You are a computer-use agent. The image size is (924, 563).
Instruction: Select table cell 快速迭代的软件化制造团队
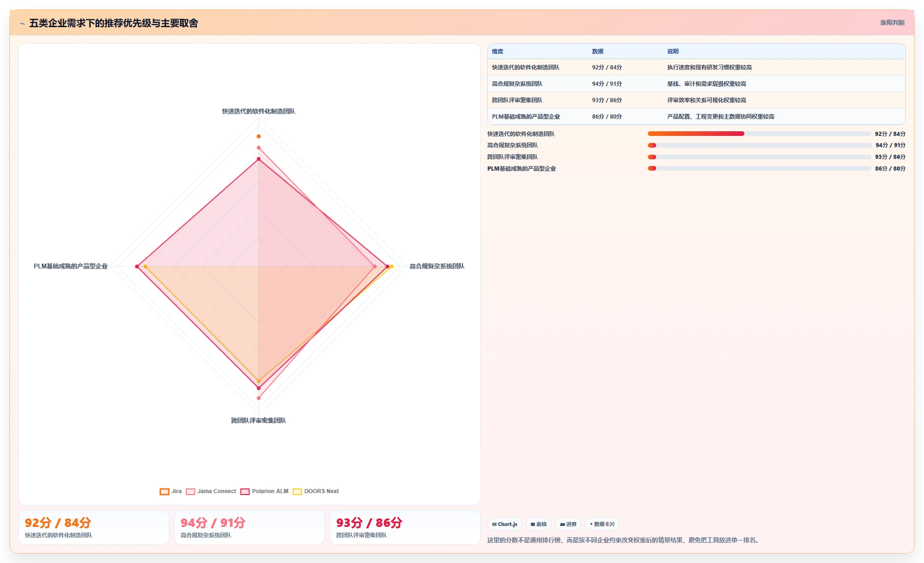(525, 68)
